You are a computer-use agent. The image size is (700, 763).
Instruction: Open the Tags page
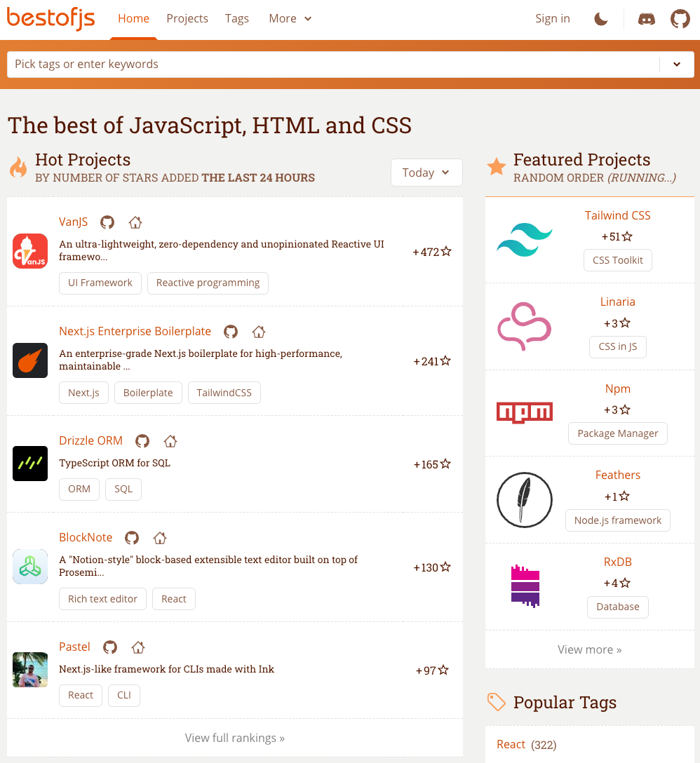(236, 18)
